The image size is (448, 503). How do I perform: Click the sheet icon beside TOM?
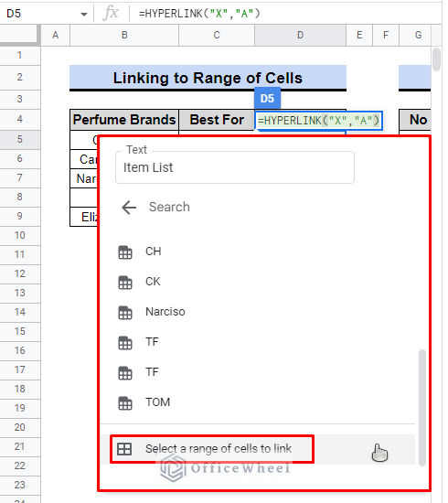pyautogui.click(x=125, y=403)
